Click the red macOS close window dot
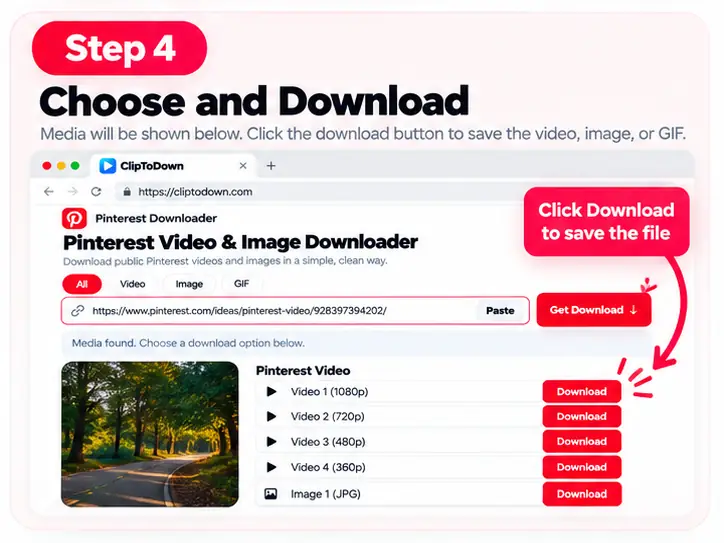The image size is (724, 543). tap(47, 166)
